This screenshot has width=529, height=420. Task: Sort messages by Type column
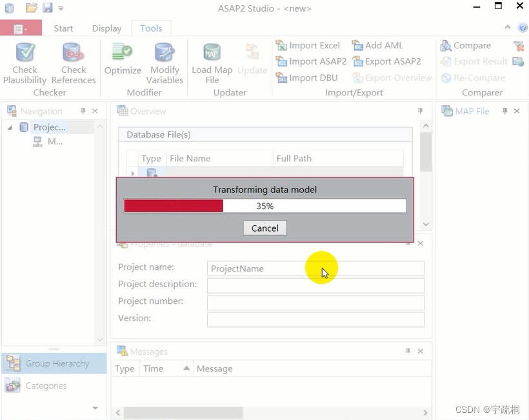coord(125,368)
